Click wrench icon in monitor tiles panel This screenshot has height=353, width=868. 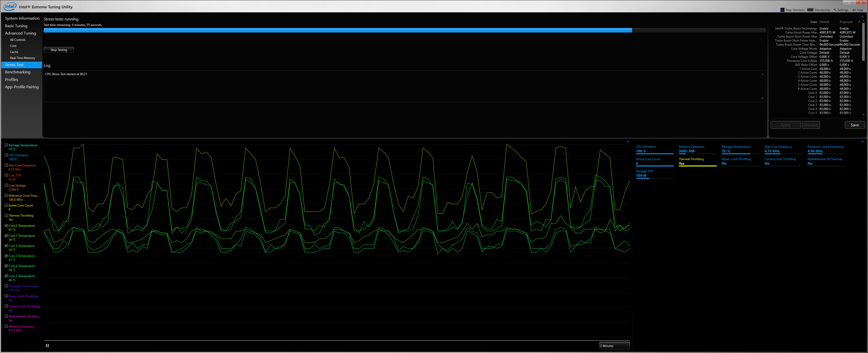tap(863, 141)
